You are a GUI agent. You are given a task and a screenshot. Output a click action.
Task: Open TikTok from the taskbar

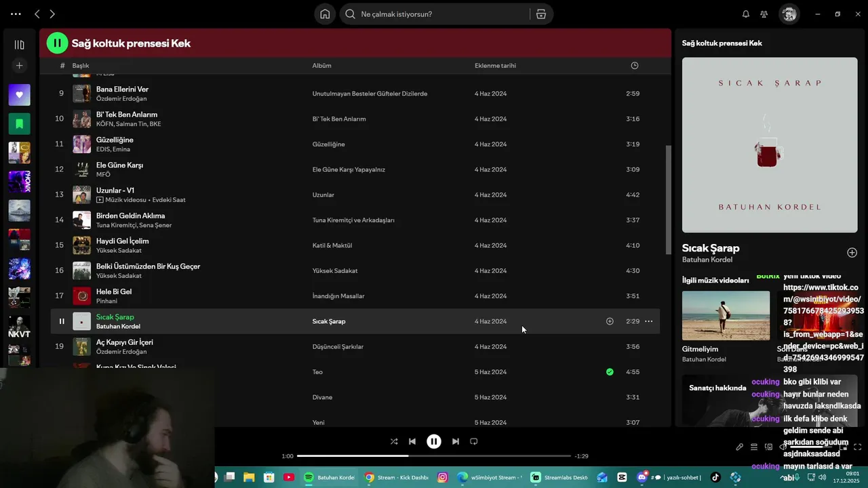coord(715,477)
